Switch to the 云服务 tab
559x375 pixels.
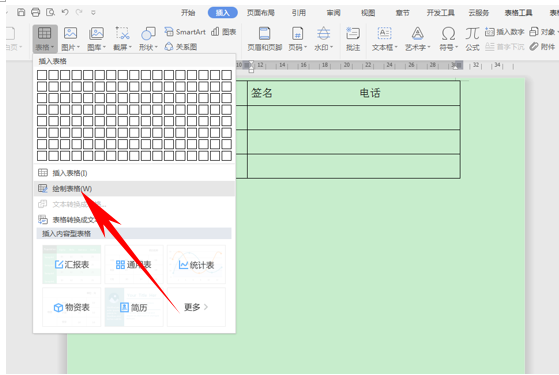(x=479, y=13)
